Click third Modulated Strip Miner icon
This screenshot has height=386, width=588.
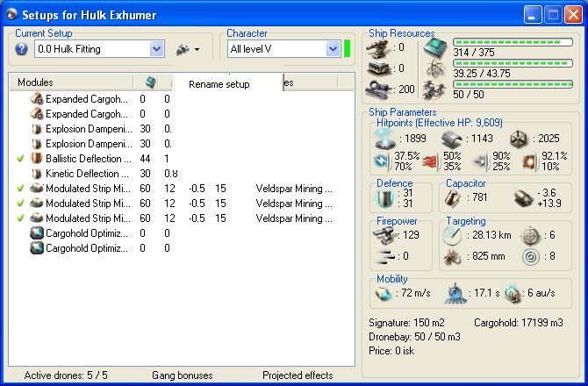37,218
